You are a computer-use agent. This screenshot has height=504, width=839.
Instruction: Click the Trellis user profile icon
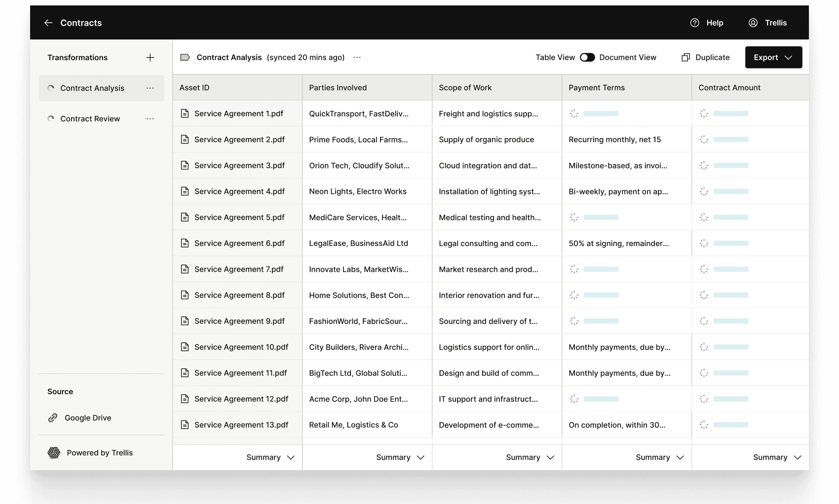click(x=753, y=23)
